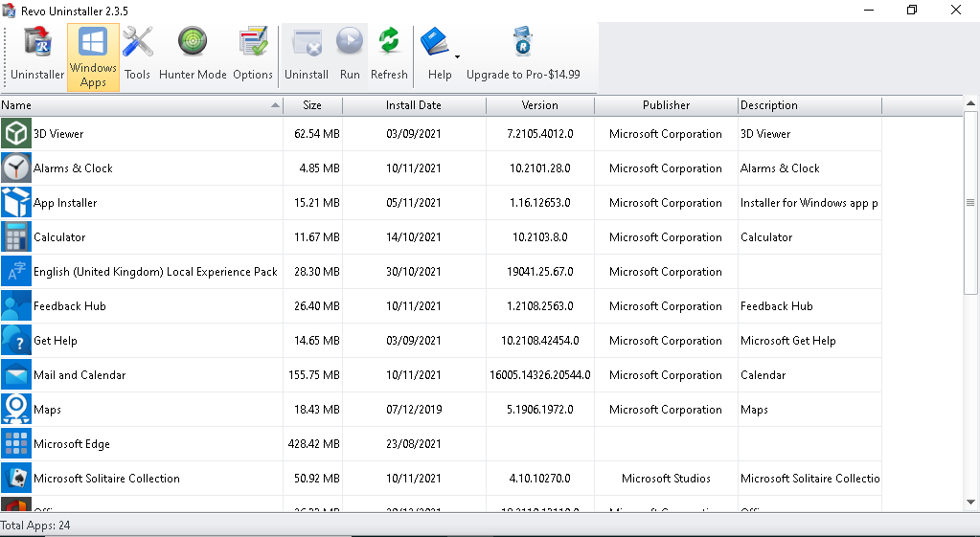Image resolution: width=980 pixels, height=537 pixels.
Task: Click install date 30/10/2021
Action: [414, 272]
